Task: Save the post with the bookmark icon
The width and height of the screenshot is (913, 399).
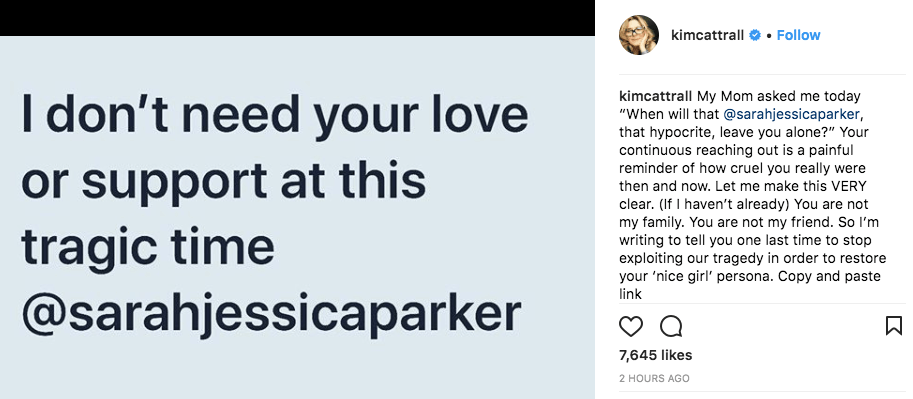Action: 894,326
